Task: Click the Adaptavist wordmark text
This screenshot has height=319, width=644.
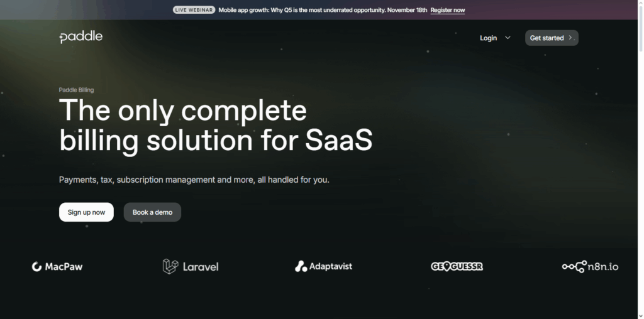Action: [x=331, y=267]
